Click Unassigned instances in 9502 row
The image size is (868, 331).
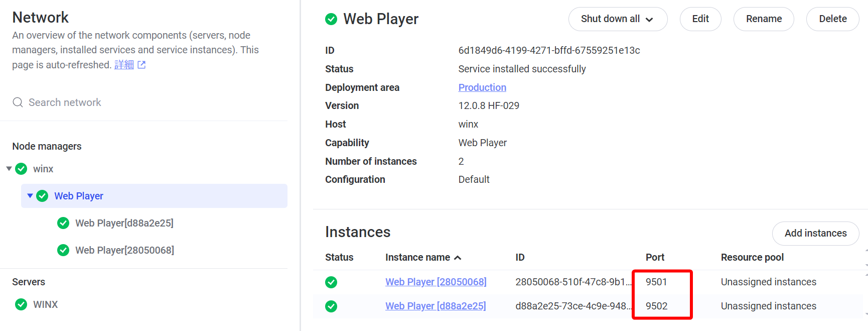click(769, 306)
